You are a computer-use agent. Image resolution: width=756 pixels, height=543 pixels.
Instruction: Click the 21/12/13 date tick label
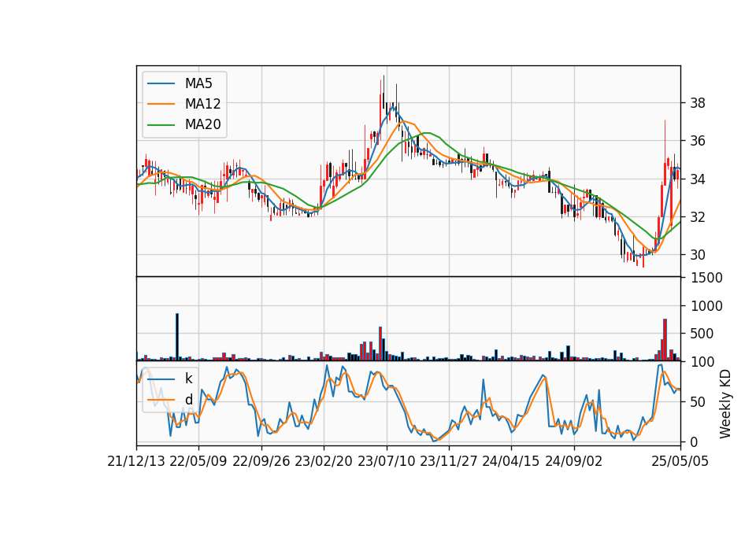(x=136, y=461)
